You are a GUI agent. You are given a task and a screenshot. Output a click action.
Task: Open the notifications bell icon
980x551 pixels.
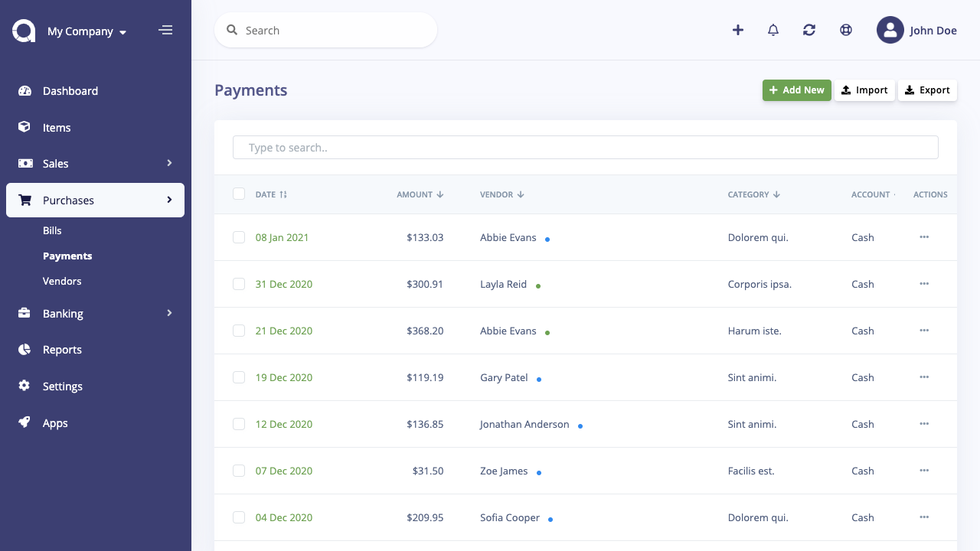773,31
